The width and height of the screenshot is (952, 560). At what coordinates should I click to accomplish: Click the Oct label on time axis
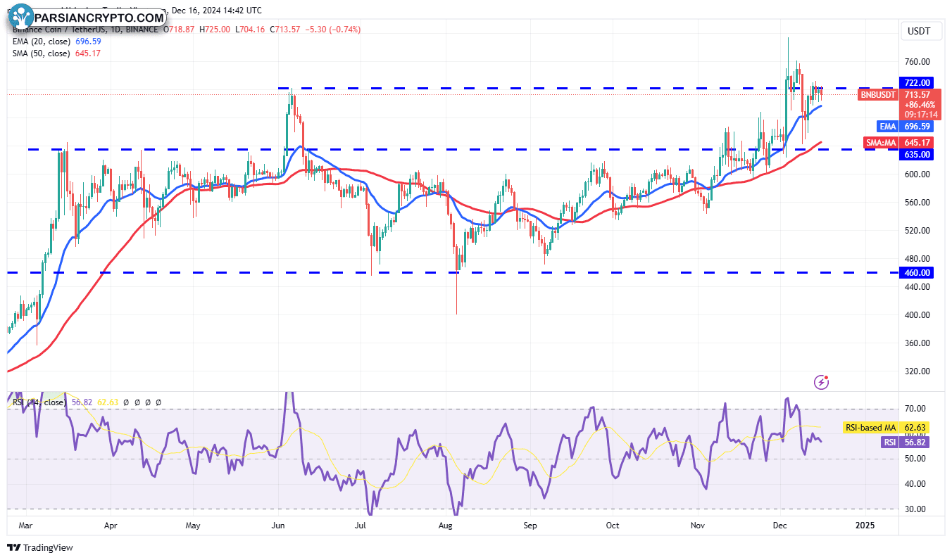tap(613, 526)
